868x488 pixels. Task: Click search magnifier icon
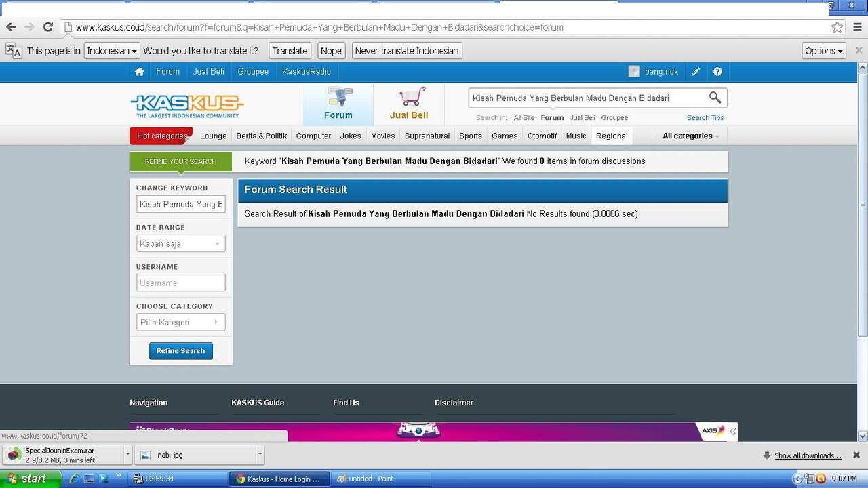pyautogui.click(x=715, y=98)
